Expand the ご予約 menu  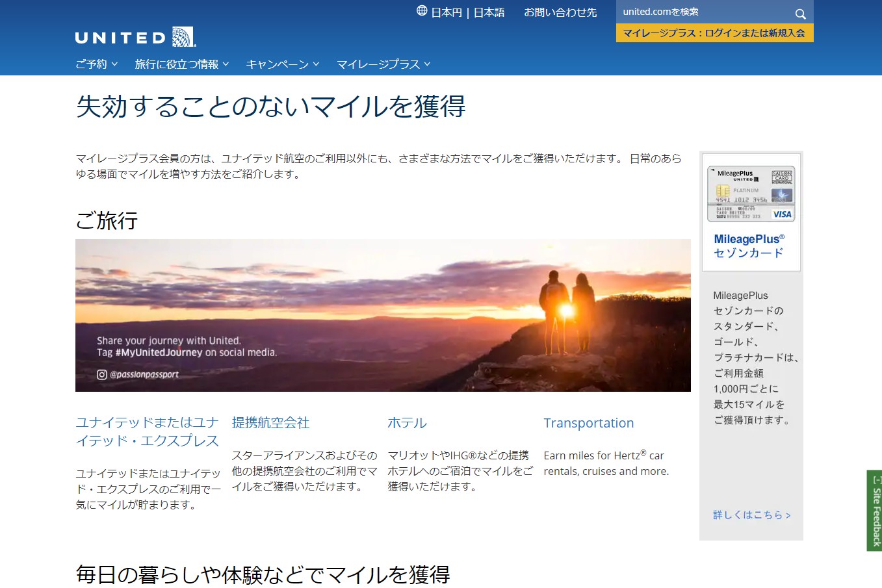[97, 64]
